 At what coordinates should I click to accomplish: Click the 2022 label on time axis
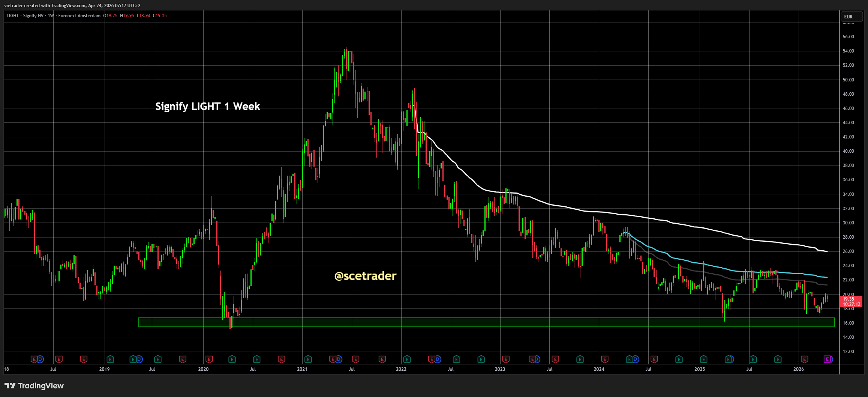point(401,369)
